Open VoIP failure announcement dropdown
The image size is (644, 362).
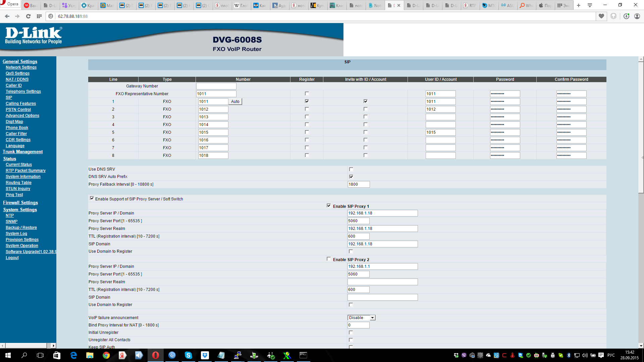[361, 318]
